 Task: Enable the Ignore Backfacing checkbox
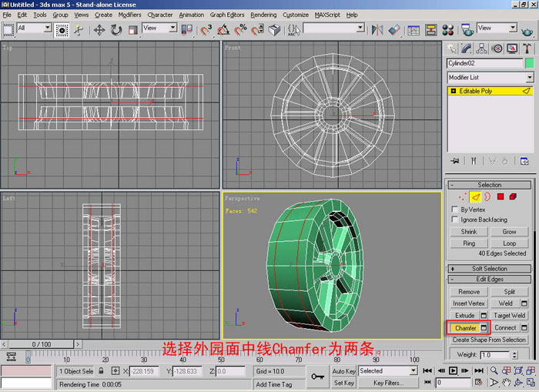click(455, 219)
